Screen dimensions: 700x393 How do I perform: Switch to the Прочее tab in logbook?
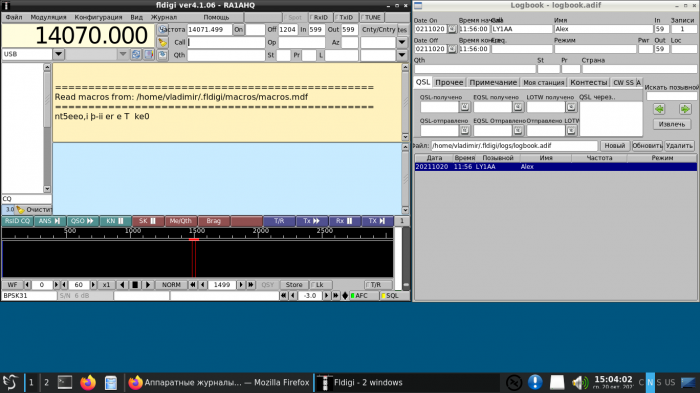(x=449, y=82)
